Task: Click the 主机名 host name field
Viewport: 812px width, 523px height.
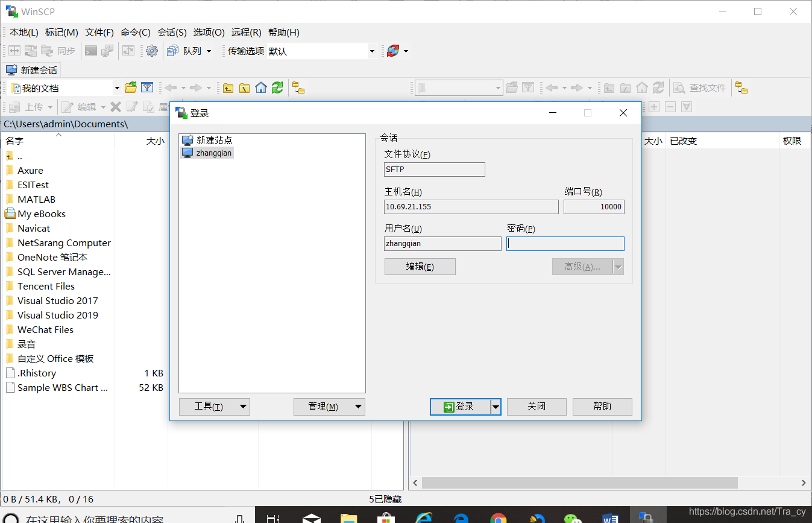Action: click(471, 207)
